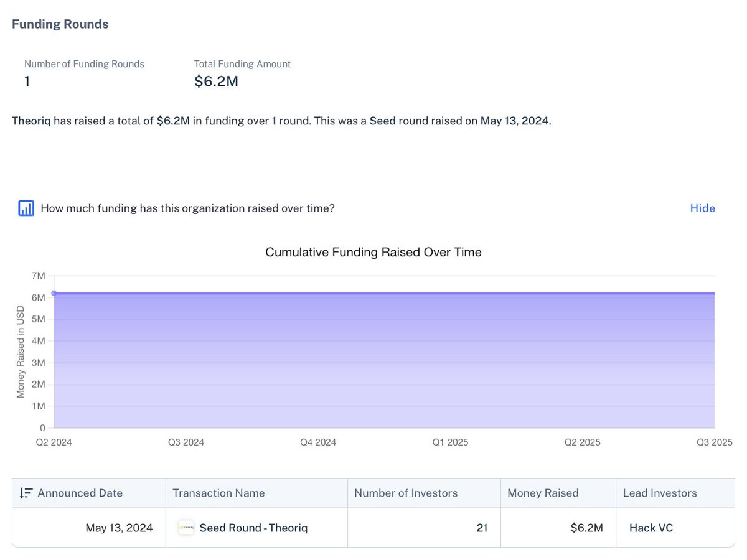Screen dimensions: 747x560
Task: Click the Theoriq name in funding summary
Action: [31, 121]
